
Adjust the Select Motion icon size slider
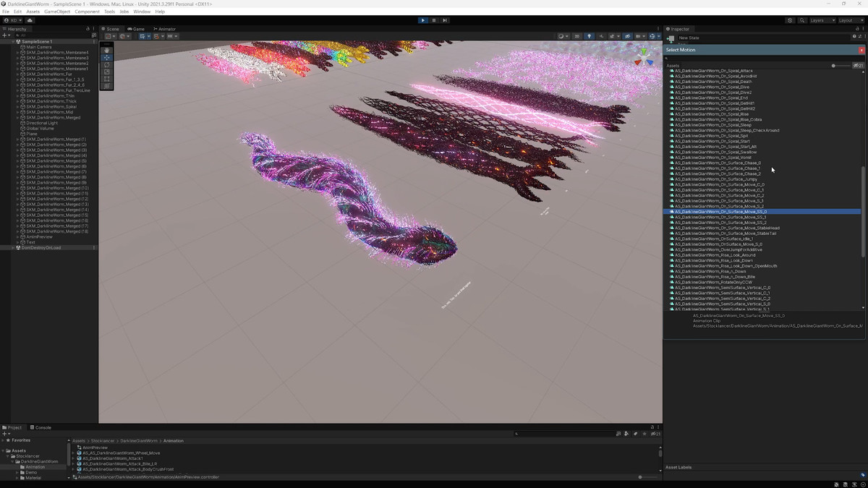(834, 66)
